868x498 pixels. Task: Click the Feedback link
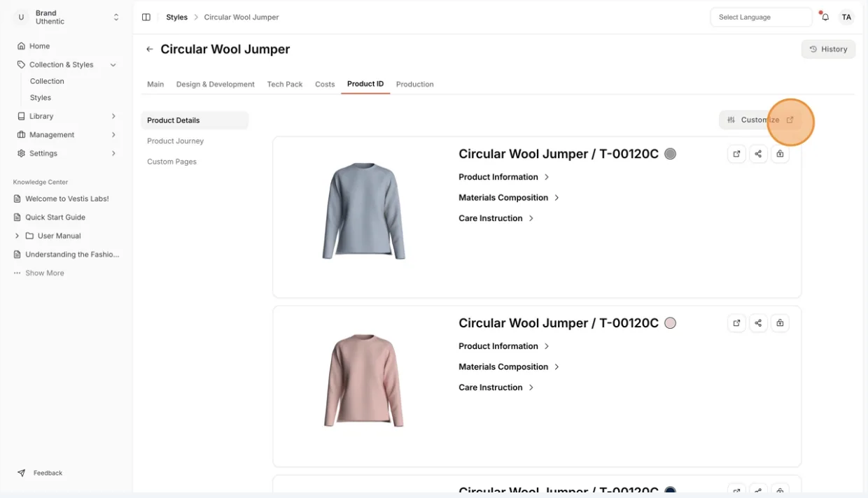(48, 474)
